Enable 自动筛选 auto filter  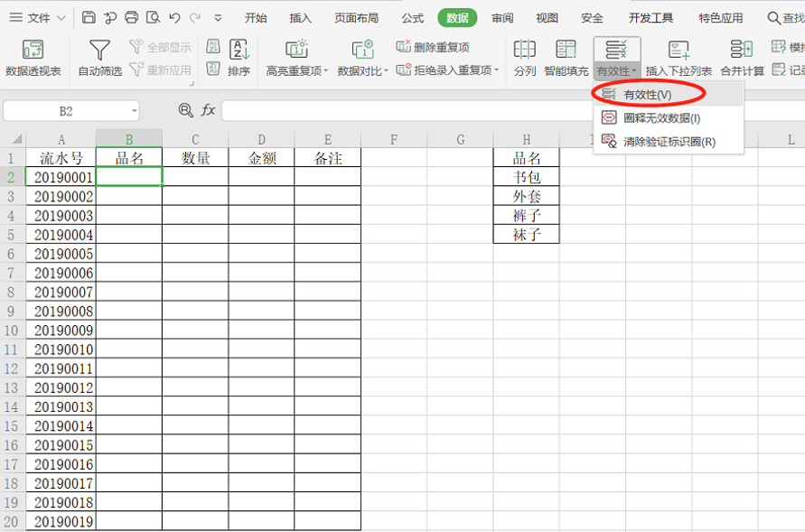tap(99, 58)
